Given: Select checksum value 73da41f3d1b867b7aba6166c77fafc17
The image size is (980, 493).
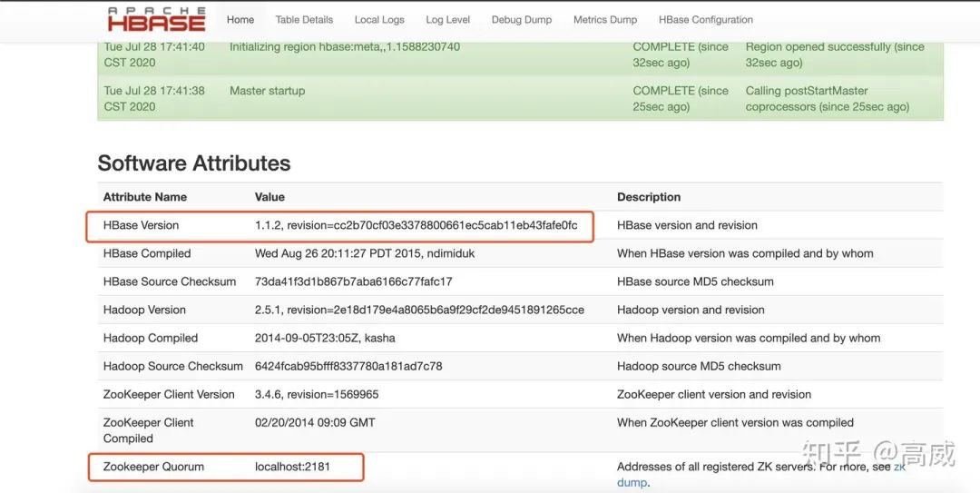Looking at the screenshot, I should pyautogui.click(x=354, y=281).
